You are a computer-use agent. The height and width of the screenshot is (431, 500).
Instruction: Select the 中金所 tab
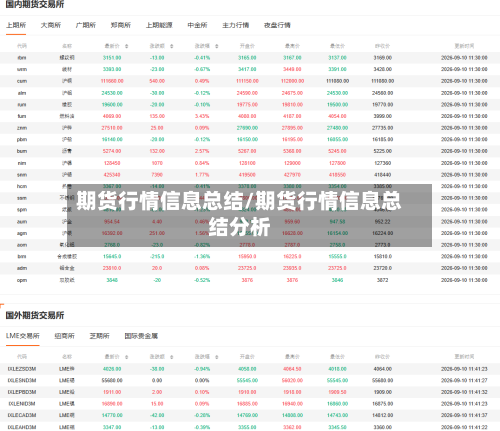click(197, 25)
